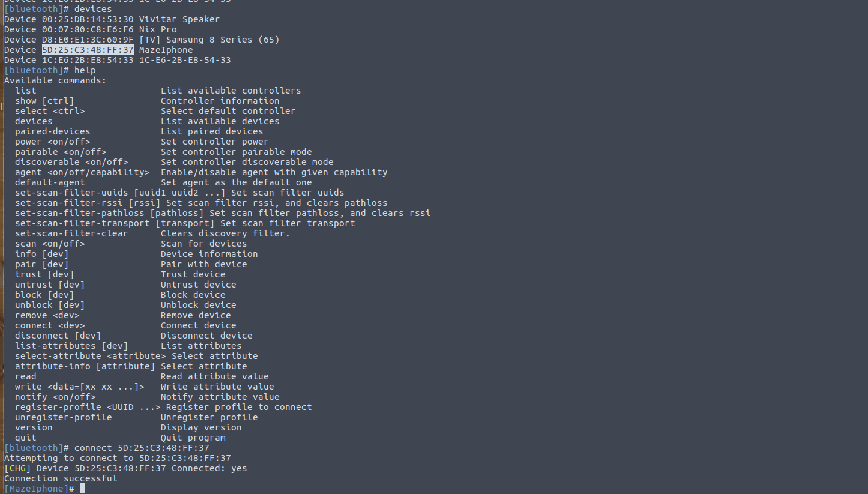
Task: Click 'Attempting to connect' output line
Action: tap(118, 458)
